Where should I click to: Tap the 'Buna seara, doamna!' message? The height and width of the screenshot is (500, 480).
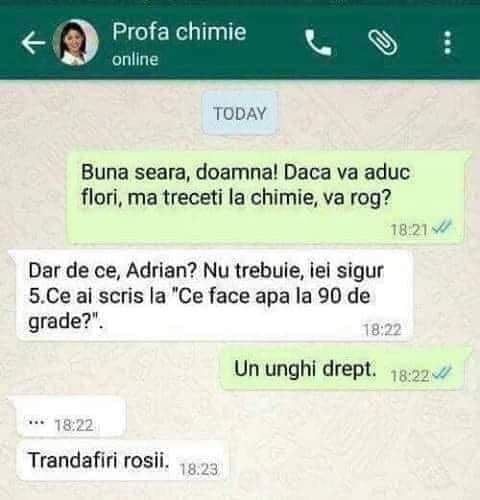(x=266, y=197)
